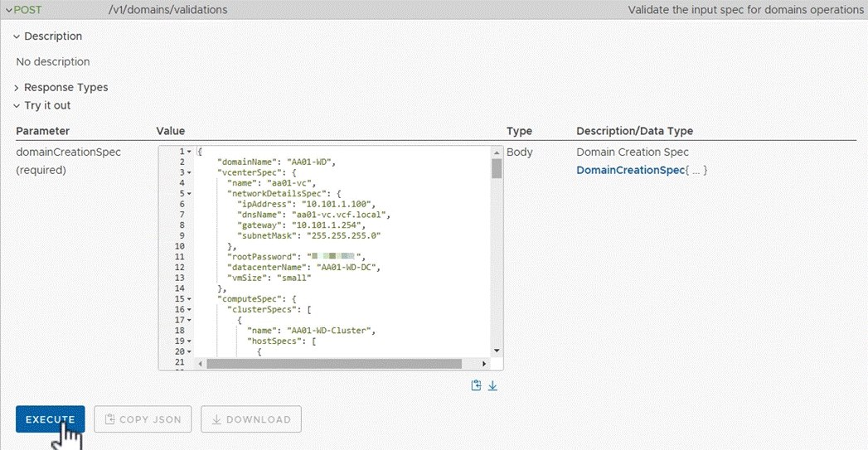
Task: Click the "Validate the input spec for domains operations" summary
Action: pos(745,10)
